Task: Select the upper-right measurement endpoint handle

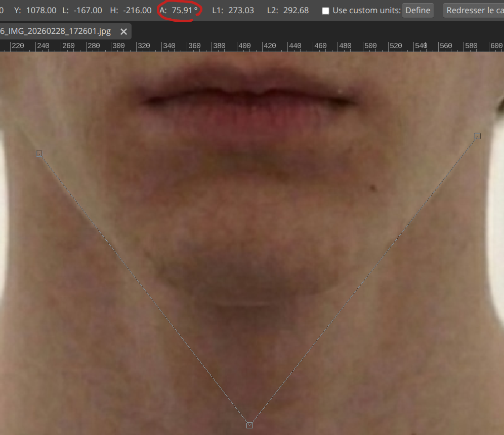Action: (x=476, y=136)
